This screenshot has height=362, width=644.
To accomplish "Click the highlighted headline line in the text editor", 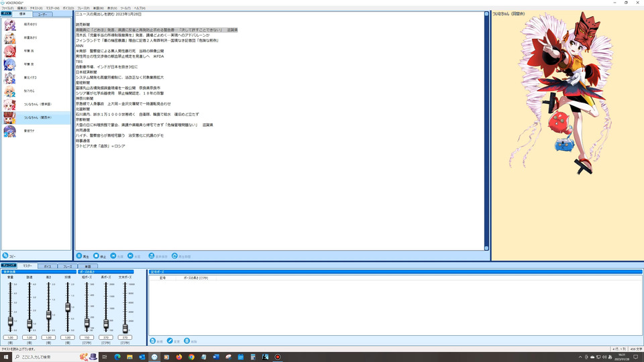I will [156, 30].
